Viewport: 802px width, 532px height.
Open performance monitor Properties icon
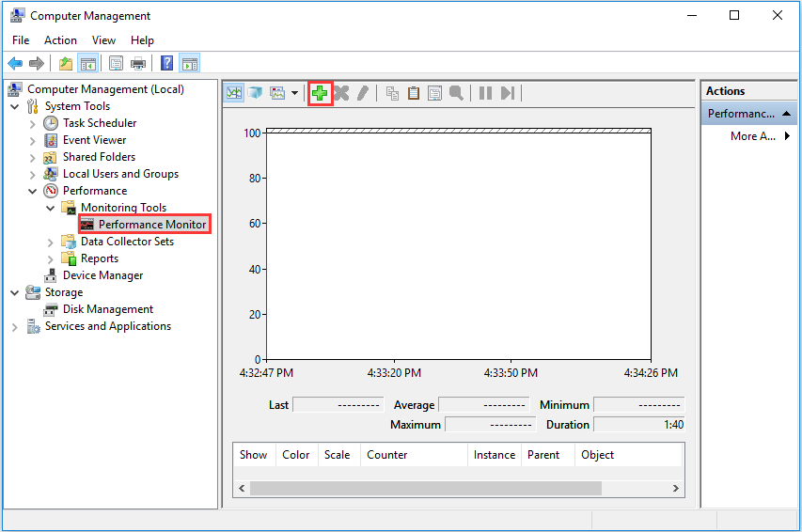point(434,93)
